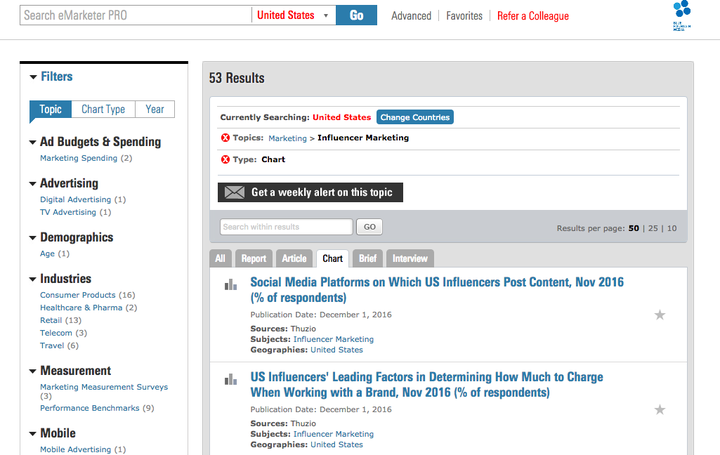Collapse Ad Budgets & Spending section
Image resolution: width=720 pixels, height=455 pixels.
33,142
